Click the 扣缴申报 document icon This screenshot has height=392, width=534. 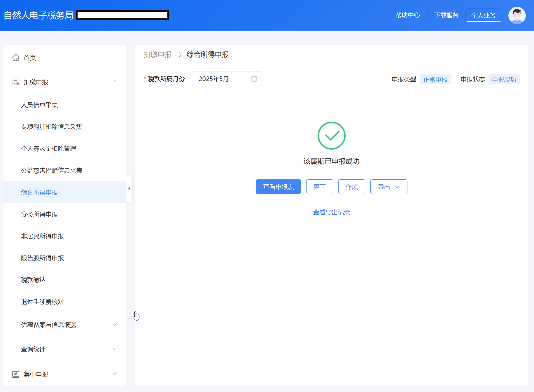pyautogui.click(x=16, y=82)
